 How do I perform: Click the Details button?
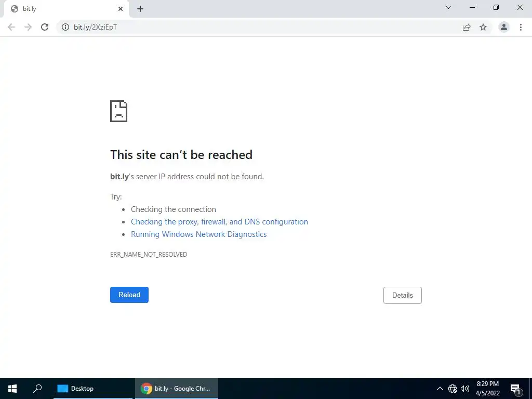tap(403, 295)
